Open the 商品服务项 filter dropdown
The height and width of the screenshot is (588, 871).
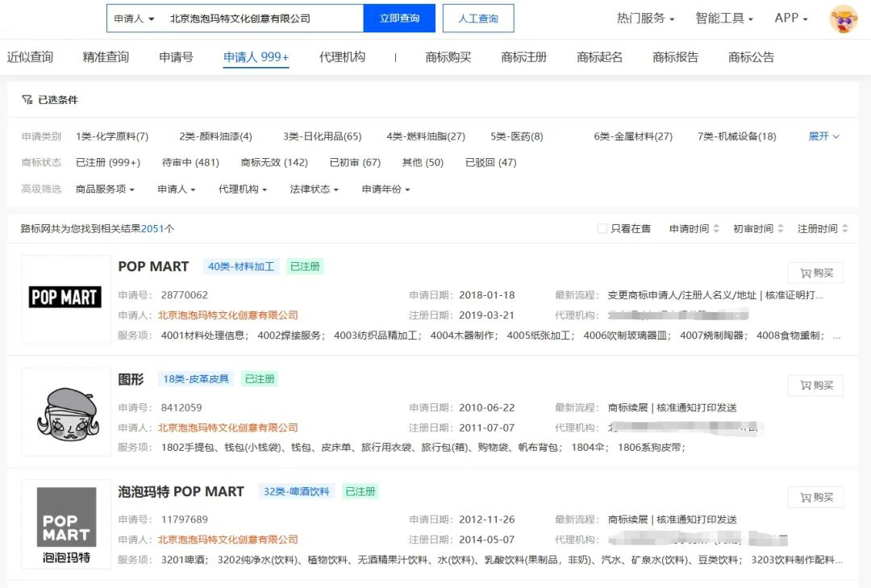[105, 189]
